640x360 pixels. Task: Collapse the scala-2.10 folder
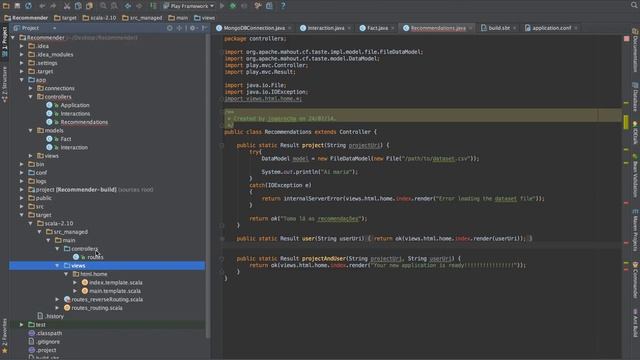click(x=31, y=223)
